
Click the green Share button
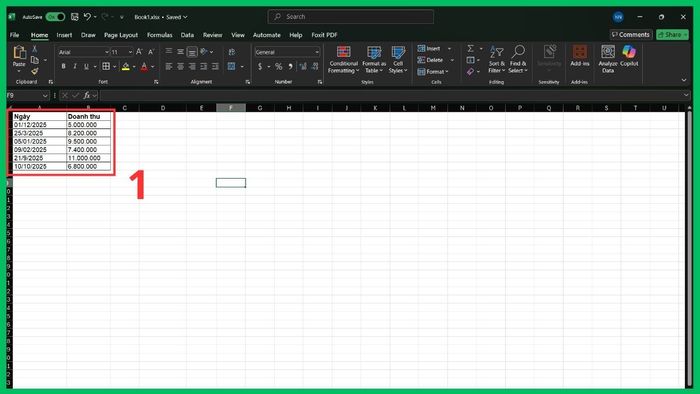click(x=672, y=34)
